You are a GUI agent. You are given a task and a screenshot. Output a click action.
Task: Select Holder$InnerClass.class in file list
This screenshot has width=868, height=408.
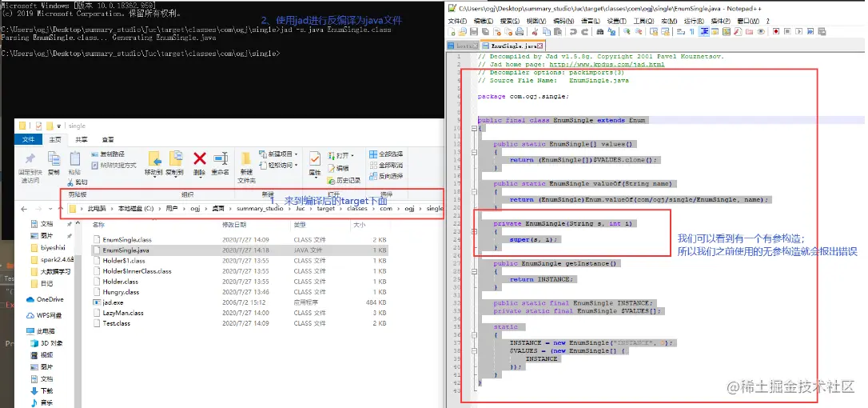(x=137, y=271)
